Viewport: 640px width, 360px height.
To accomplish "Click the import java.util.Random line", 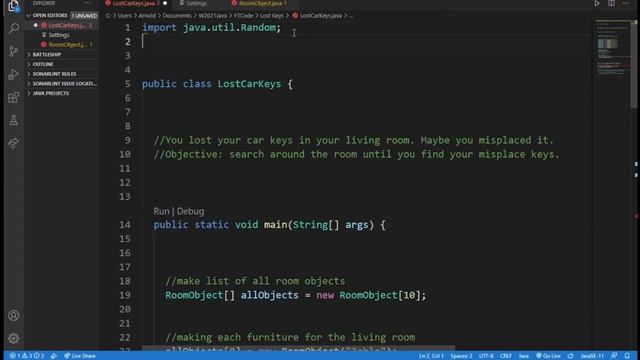I will pos(211,28).
